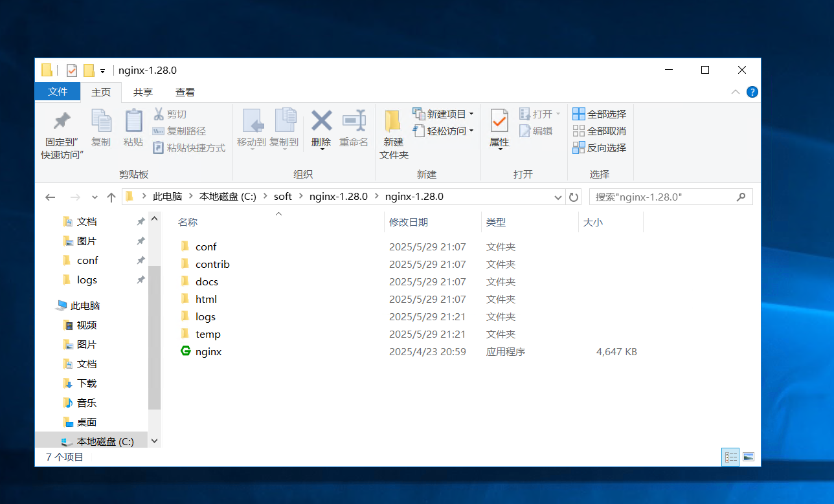The image size is (834, 504).
Task: Open 视频 in the navigation pane
Action: click(x=87, y=325)
